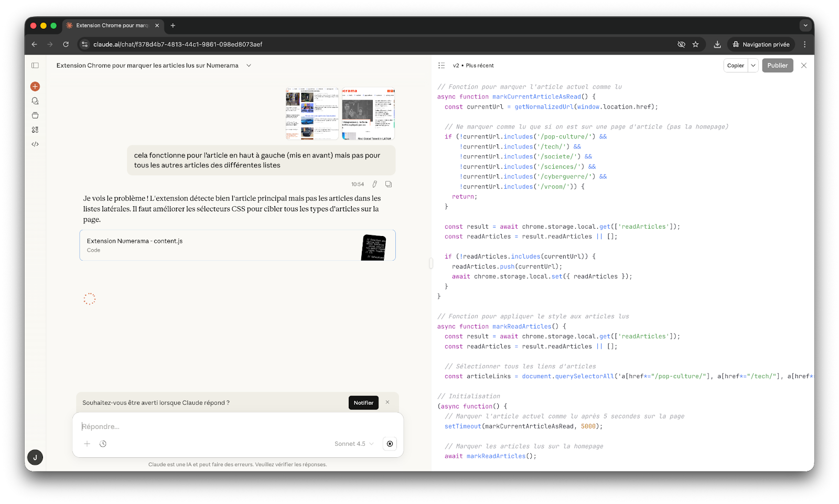Screen dimensions: 839x504
Task: Click the Publier button
Action: [x=777, y=66]
